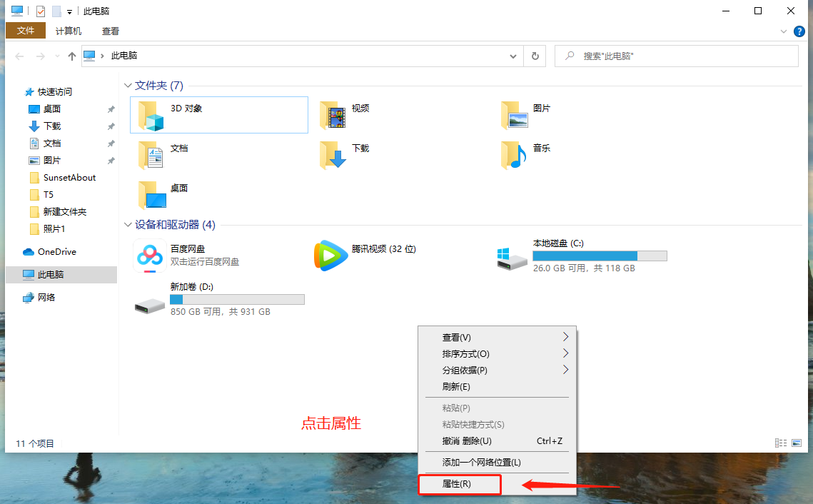This screenshot has height=504, width=813.
Task: Open the 下载 folder in the main pane
Action: click(333, 155)
